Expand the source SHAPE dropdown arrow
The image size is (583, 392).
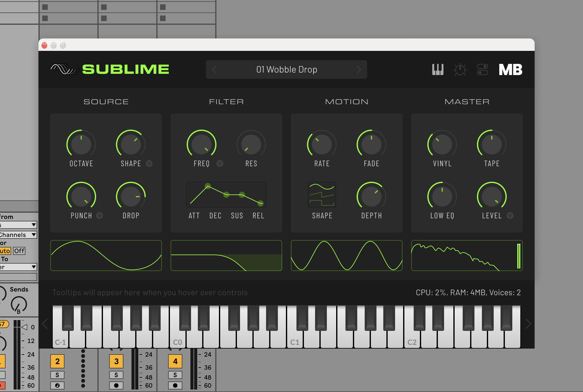pyautogui.click(x=149, y=163)
